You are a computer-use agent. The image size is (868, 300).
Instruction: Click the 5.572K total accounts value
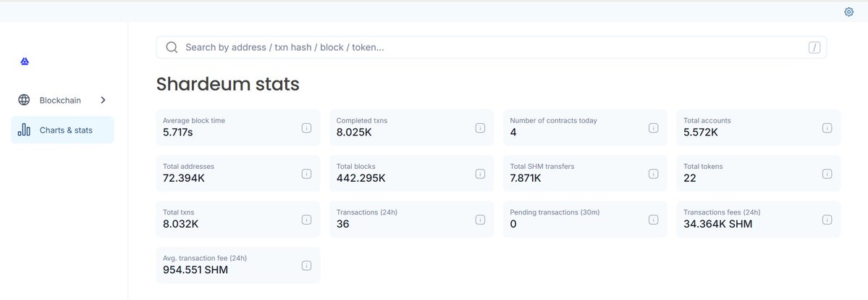tap(701, 132)
